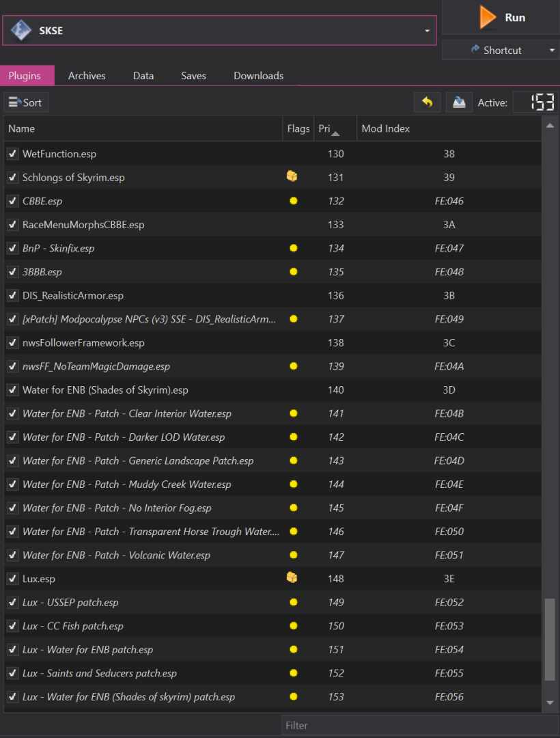The height and width of the screenshot is (738, 560).
Task: Click yellow flag on Darker LOD Water patch
Action: coord(294,437)
